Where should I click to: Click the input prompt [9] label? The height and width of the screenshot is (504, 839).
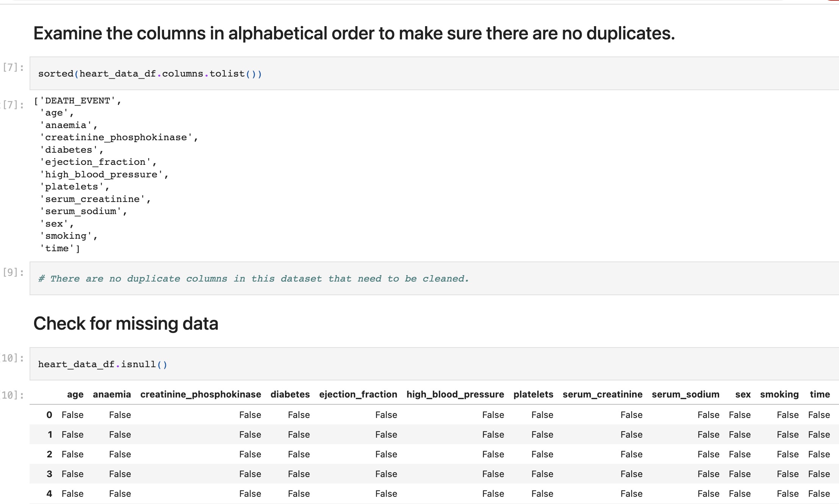click(x=13, y=272)
